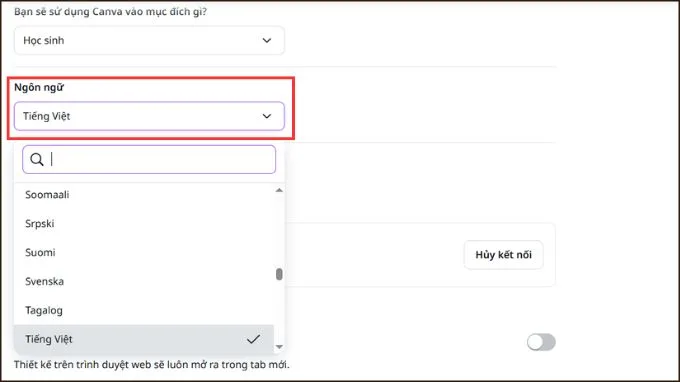Click the checkmark beside Tiếng Việt

[x=253, y=339]
